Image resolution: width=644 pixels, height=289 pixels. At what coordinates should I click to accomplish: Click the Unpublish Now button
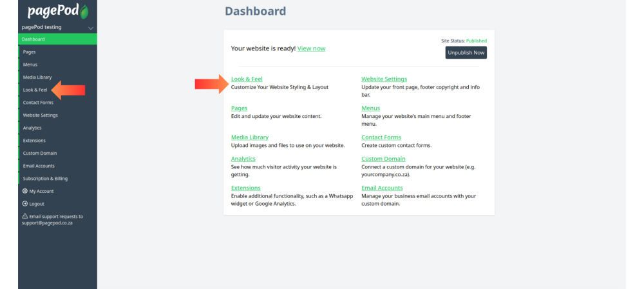466,53
